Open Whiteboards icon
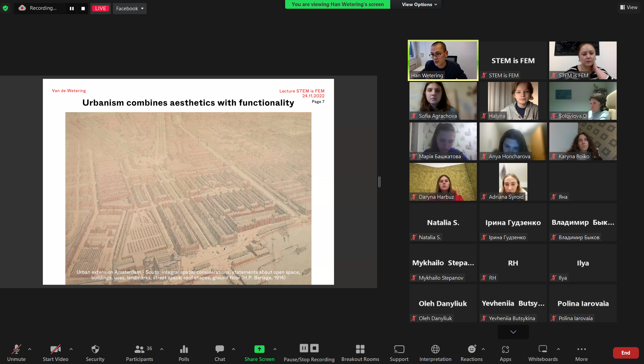The image size is (644, 364). 543,349
